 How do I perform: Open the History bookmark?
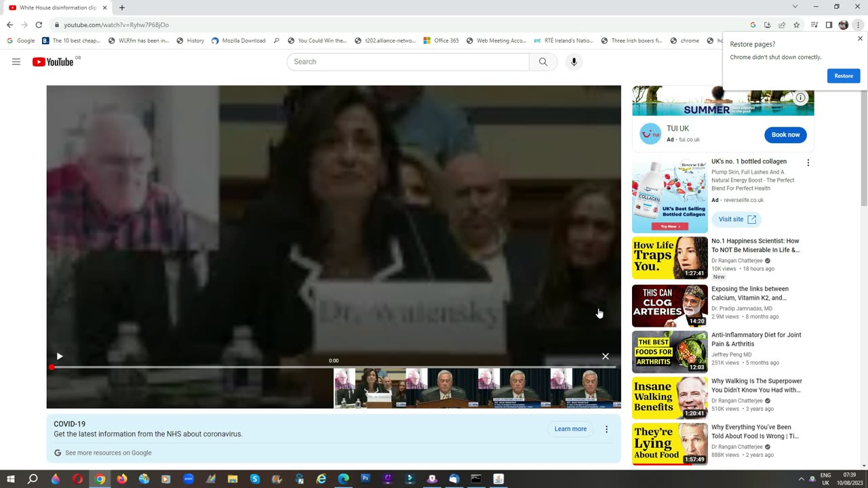coord(191,41)
